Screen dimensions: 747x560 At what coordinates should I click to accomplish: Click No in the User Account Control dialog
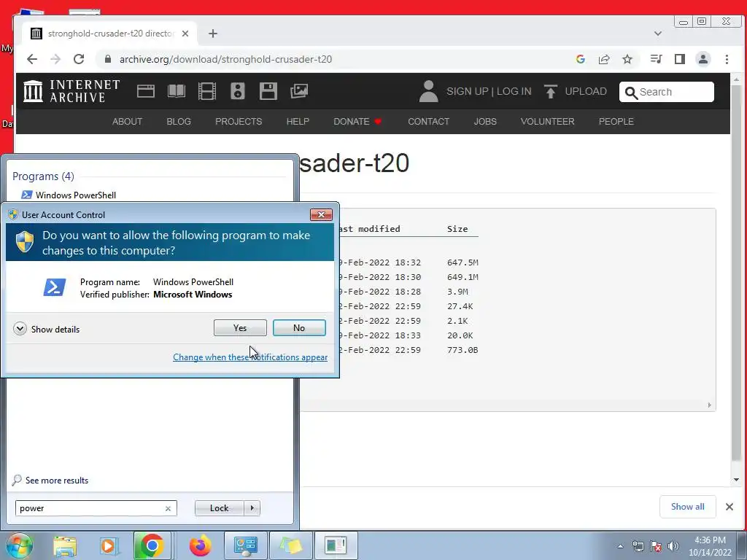(x=299, y=327)
